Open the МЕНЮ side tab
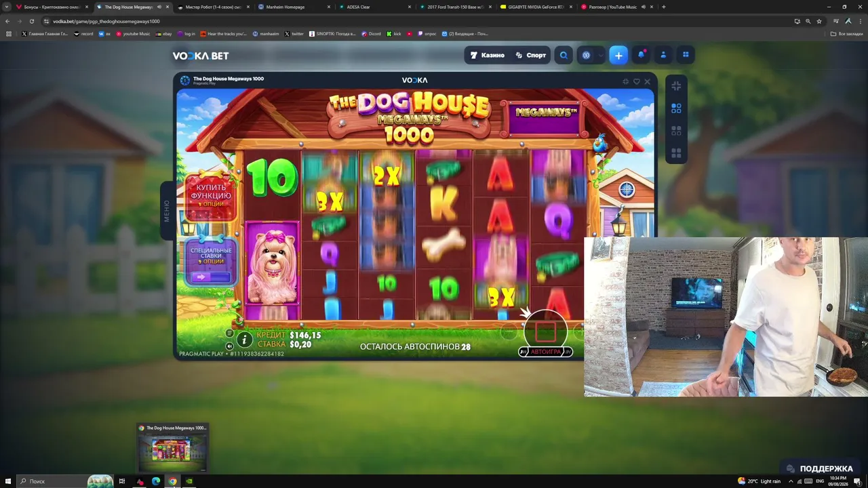Screen dimensions: 868x488 pyautogui.click(x=167, y=211)
